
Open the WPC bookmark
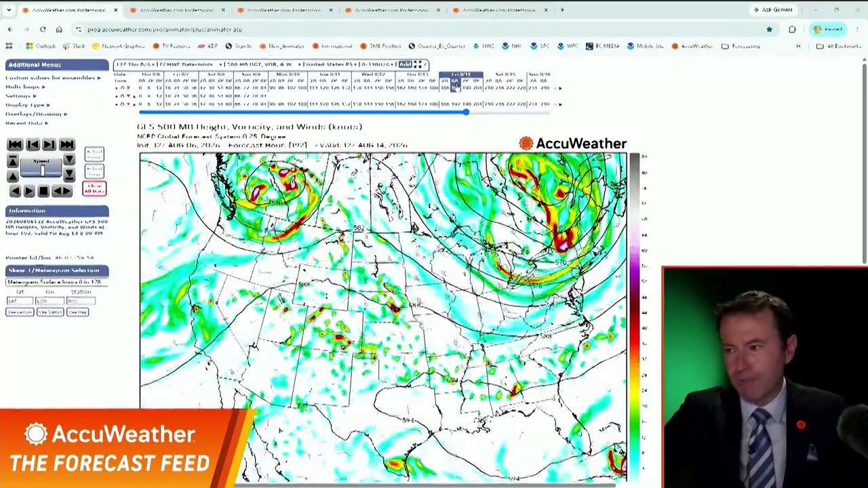pyautogui.click(x=567, y=46)
